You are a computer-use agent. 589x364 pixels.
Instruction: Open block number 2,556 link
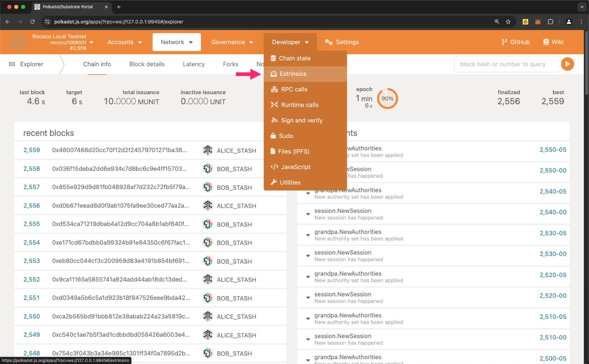pyautogui.click(x=32, y=205)
